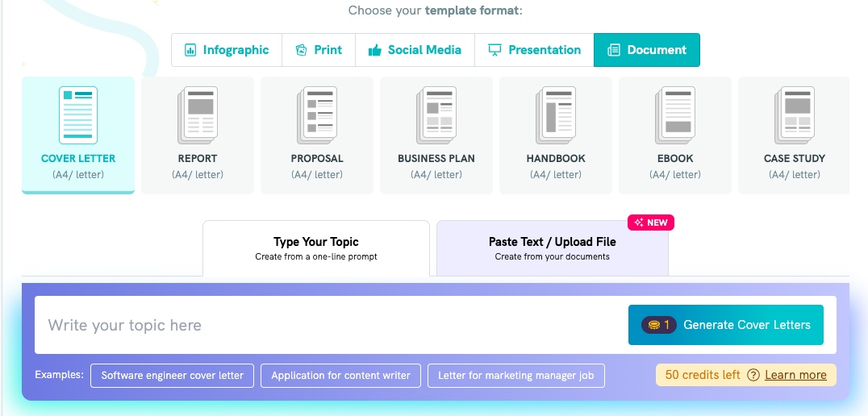This screenshot has height=416, width=868.
Task: Select the Cover Letter document icon
Action: pyautogui.click(x=78, y=115)
